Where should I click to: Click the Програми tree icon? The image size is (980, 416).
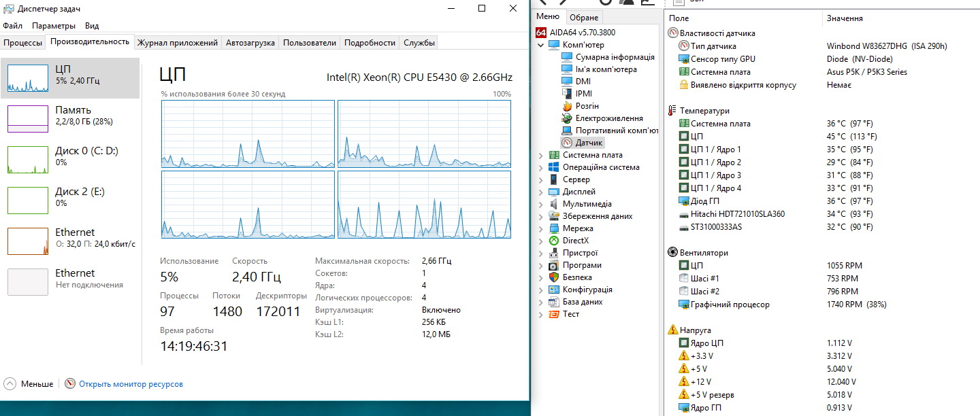click(553, 265)
